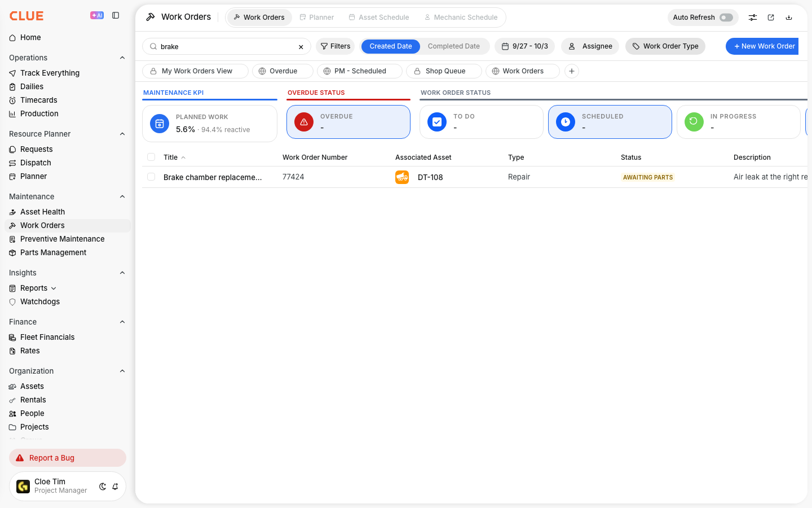Open Parts Management page
This screenshot has height=508, width=812.
click(53, 252)
